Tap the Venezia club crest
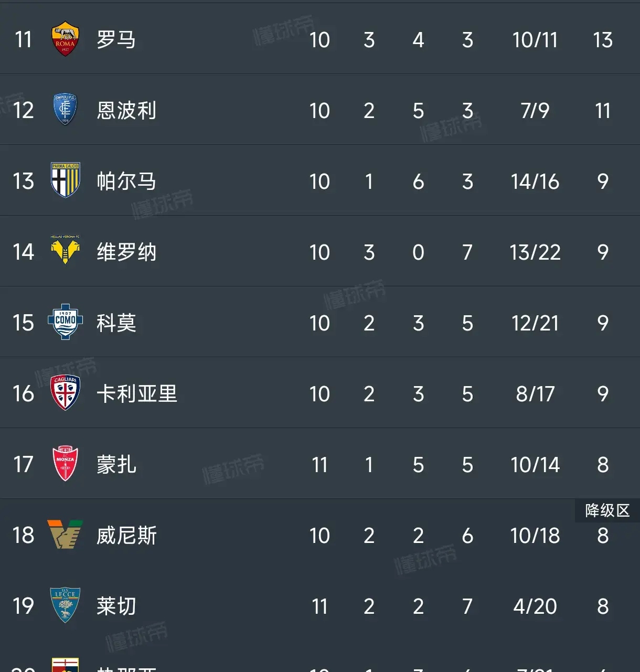This screenshot has width=640, height=672. 65,535
